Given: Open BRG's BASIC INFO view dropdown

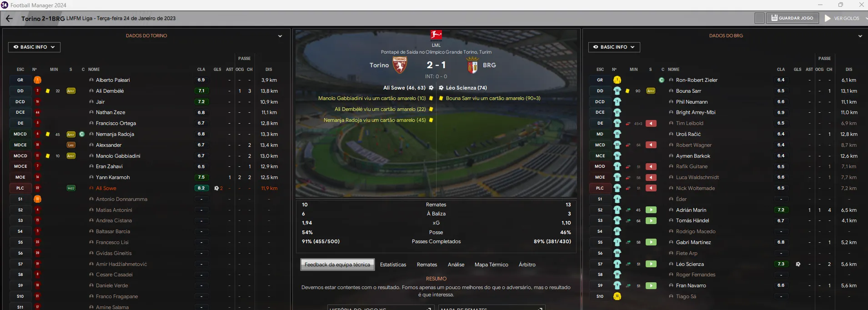Looking at the screenshot, I should 614,47.
